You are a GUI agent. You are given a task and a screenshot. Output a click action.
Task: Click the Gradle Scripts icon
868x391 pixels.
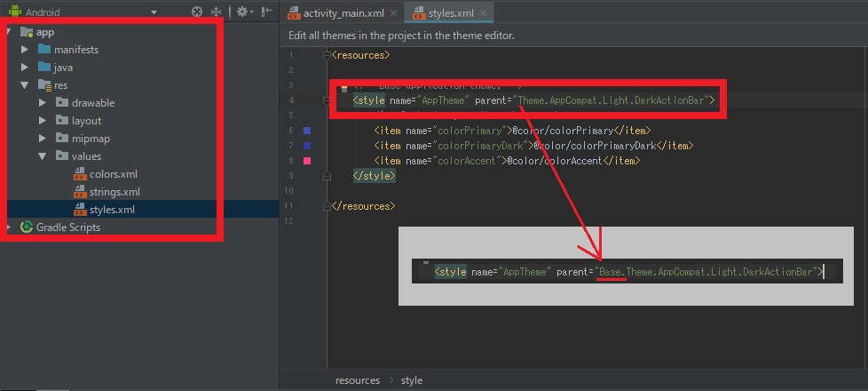(26, 227)
